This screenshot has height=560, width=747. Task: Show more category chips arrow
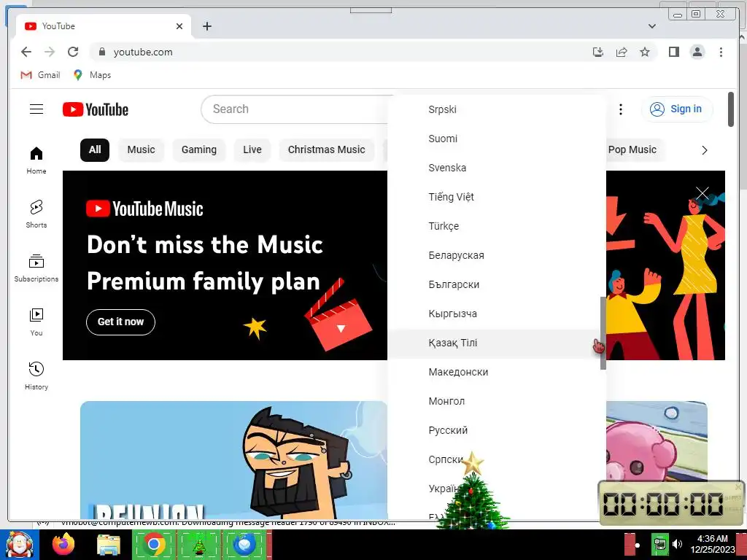tap(704, 150)
